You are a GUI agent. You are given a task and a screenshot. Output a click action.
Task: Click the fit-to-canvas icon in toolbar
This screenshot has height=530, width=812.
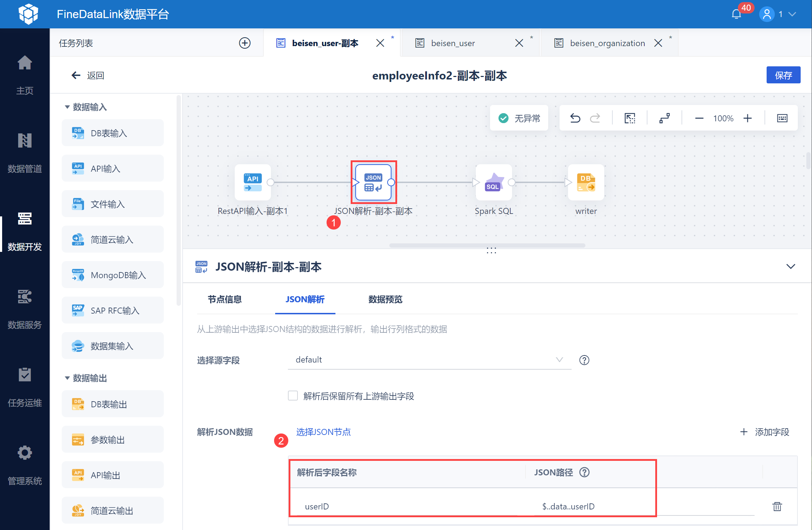tap(630, 117)
